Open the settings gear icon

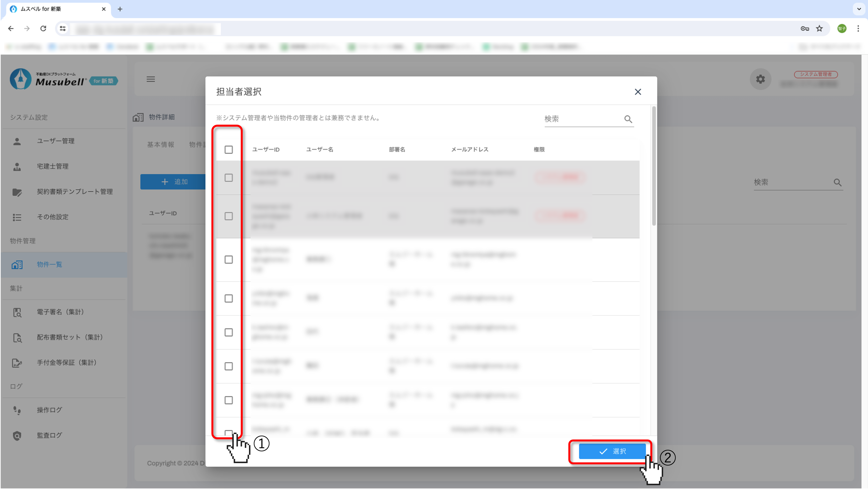click(x=760, y=79)
